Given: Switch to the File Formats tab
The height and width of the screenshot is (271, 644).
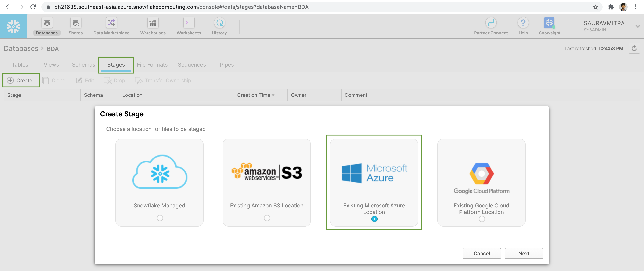Looking at the screenshot, I should tap(152, 65).
